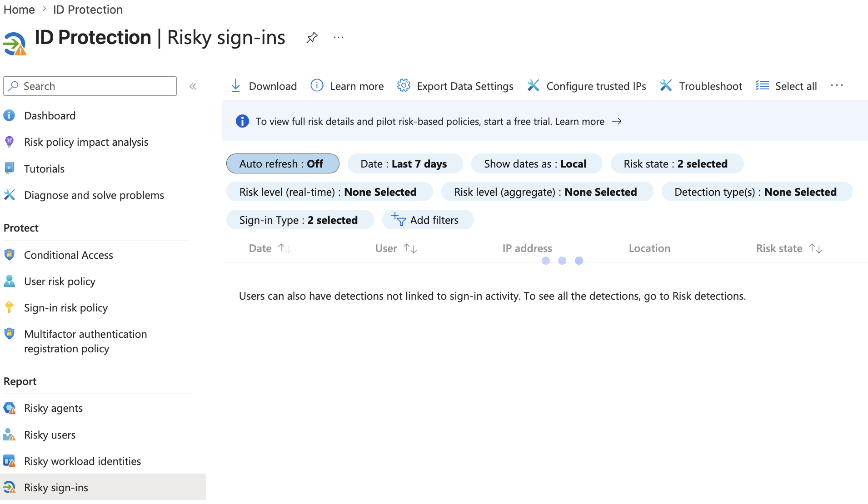Click the Select all list icon
Screen dimensions: 868x504
click(x=762, y=86)
